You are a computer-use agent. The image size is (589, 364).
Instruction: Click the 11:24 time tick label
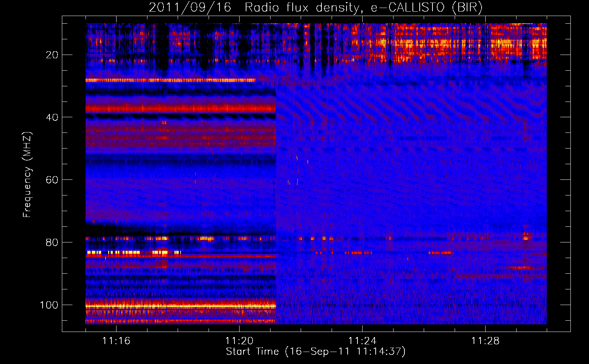click(362, 341)
